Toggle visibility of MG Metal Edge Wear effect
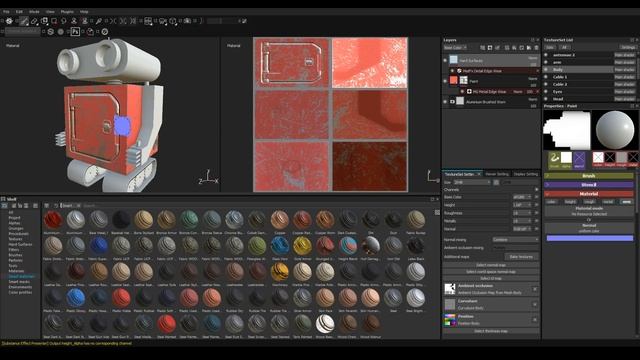 pyautogui.click(x=463, y=91)
